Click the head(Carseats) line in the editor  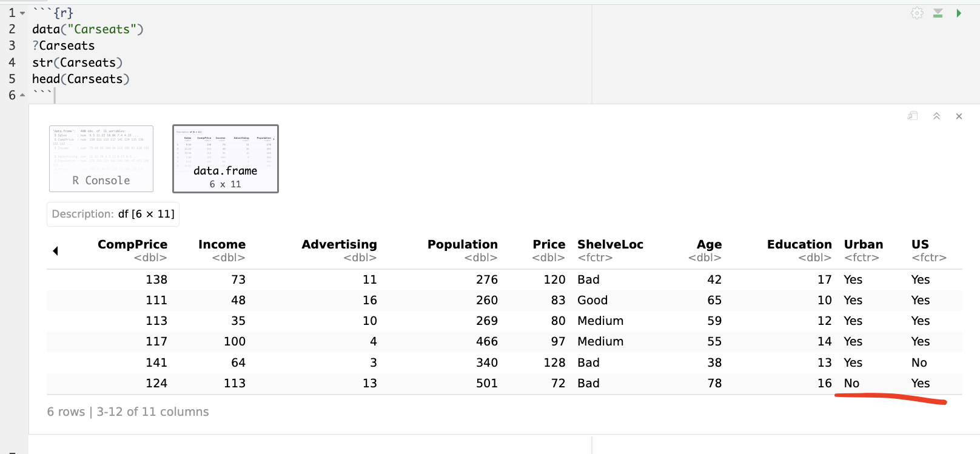coord(81,79)
